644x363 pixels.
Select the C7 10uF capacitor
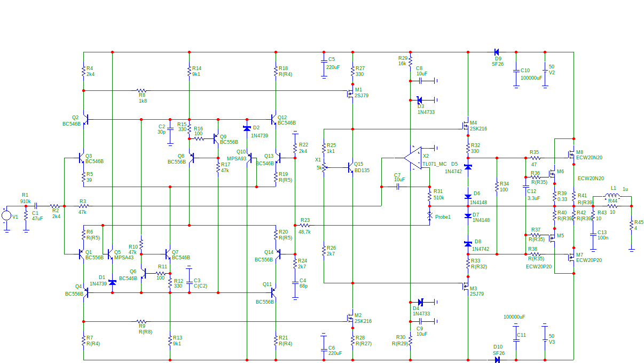point(397,187)
